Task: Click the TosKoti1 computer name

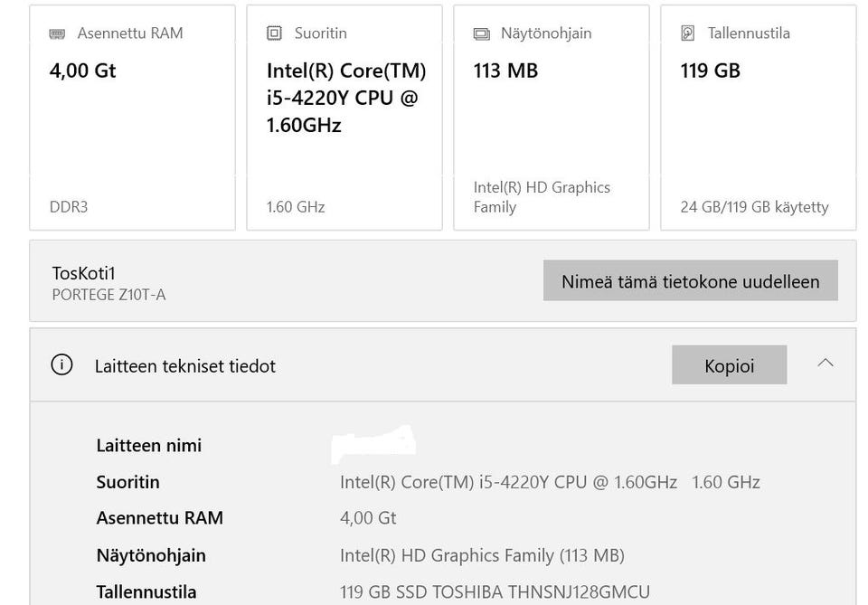Action: (84, 273)
